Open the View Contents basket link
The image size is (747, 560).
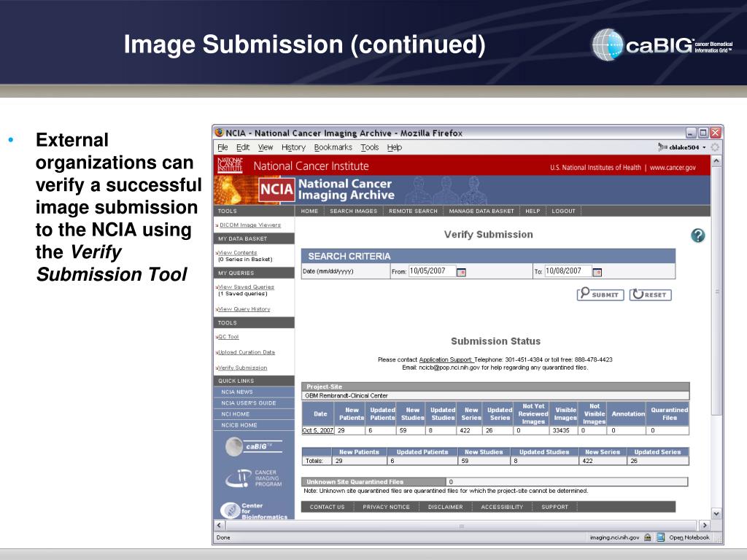pos(237,252)
